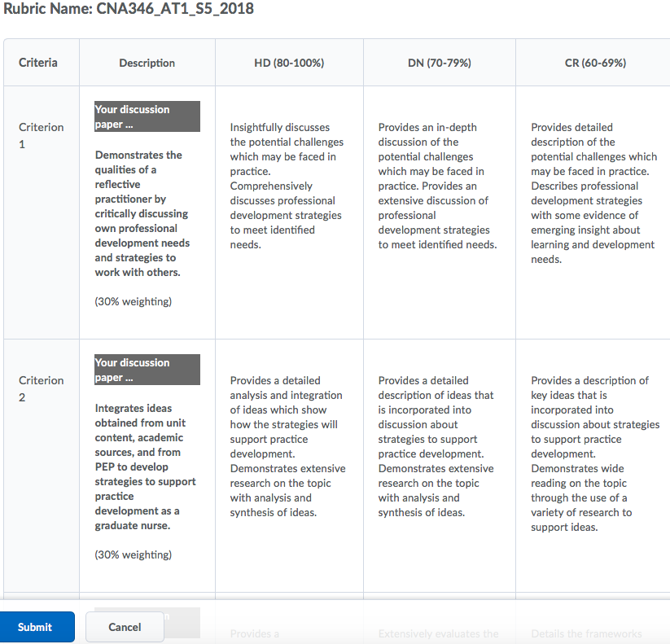Click the Criterion 2 row label

pos(41,389)
